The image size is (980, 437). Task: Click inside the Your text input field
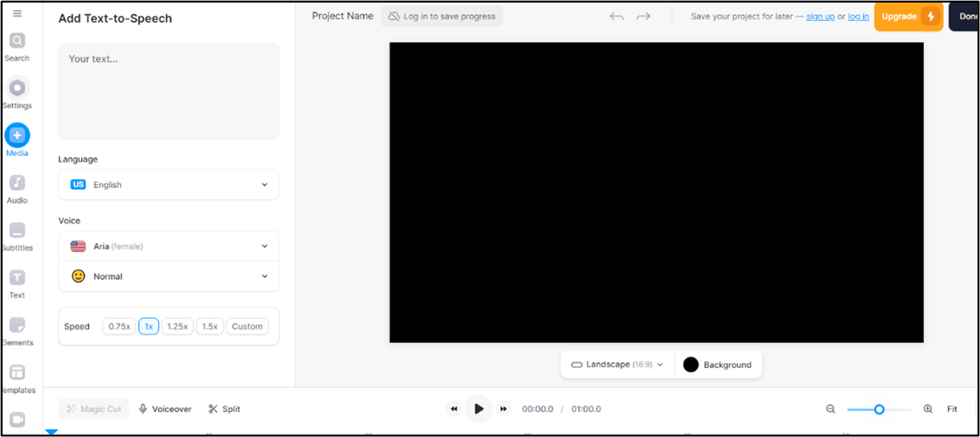coord(168,90)
